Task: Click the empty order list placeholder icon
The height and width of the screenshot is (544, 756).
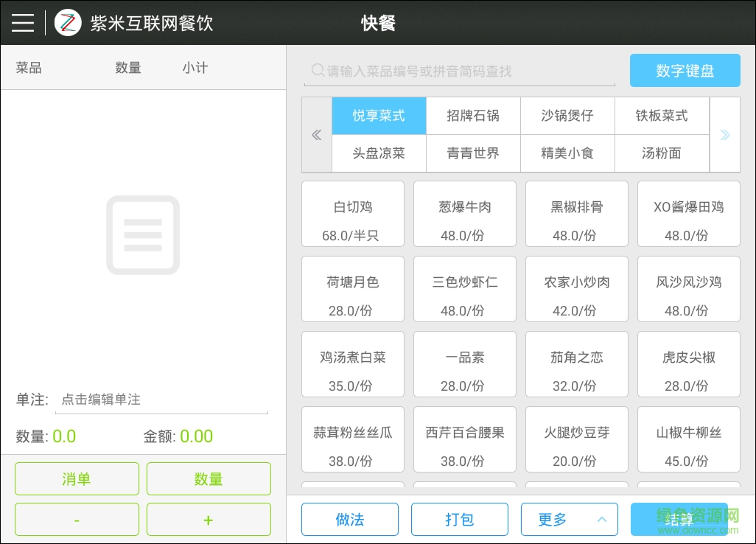Action: click(143, 234)
